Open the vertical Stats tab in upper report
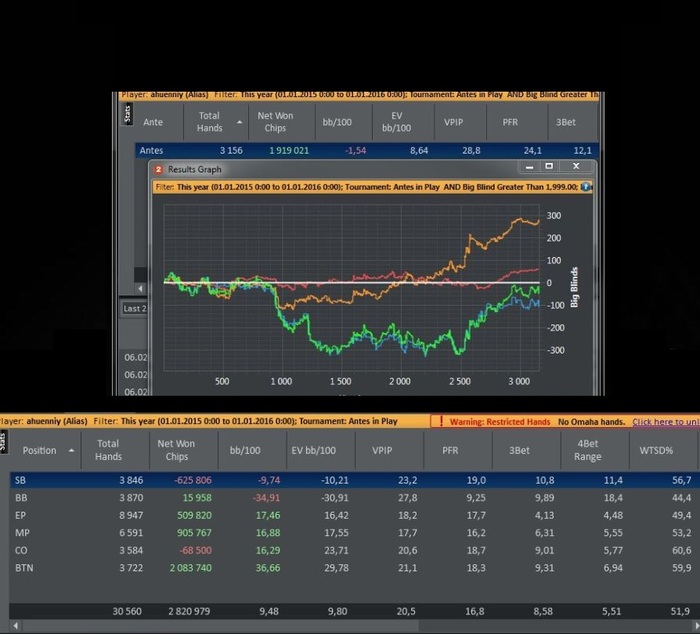Image resolution: width=700 pixels, height=634 pixels. 127,113
